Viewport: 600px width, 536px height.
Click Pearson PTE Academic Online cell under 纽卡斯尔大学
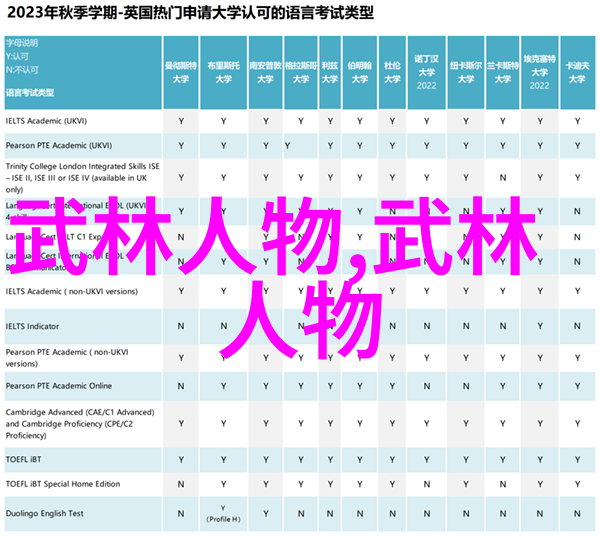pos(466,386)
